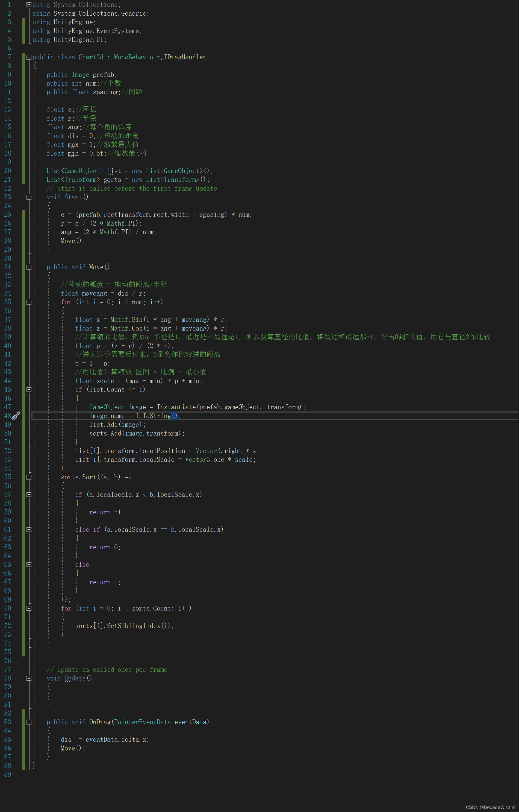Click 'List<Transform> sorts' declaration
Image resolution: width=519 pixels, height=812 pixels.
point(84,180)
